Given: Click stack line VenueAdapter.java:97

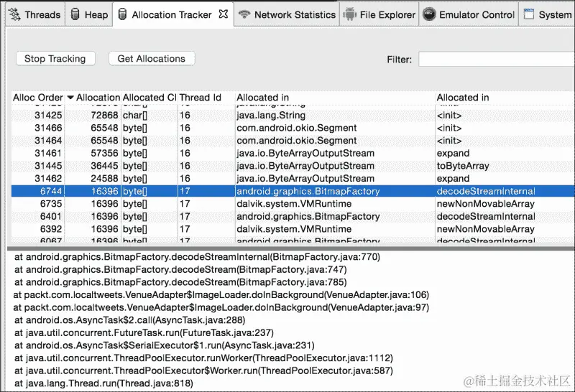Looking at the screenshot, I should pos(221,307).
